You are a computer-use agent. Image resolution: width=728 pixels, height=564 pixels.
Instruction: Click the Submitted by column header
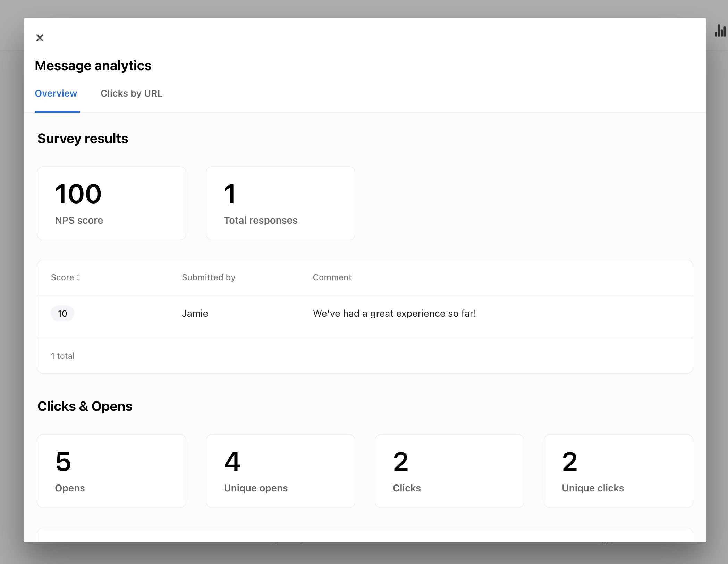208,277
